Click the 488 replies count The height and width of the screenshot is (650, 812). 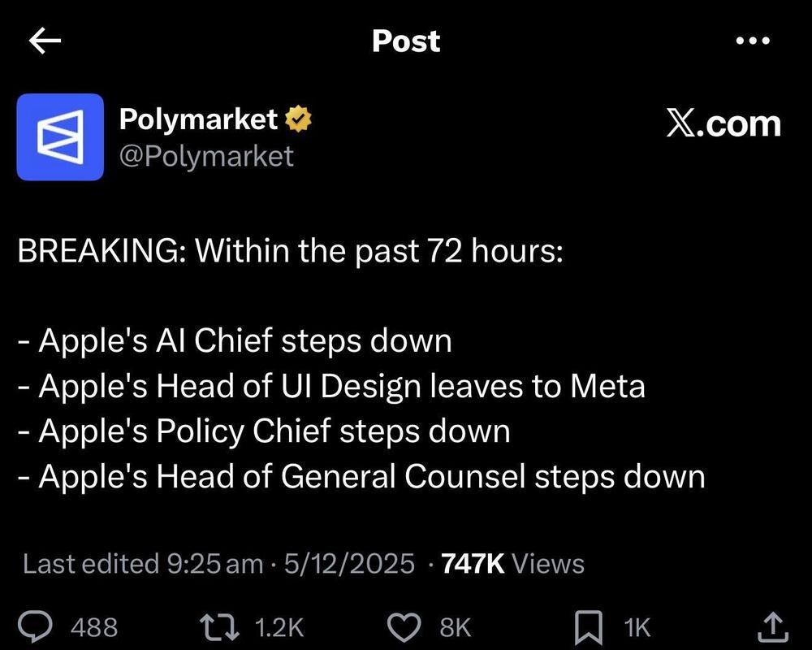point(94,627)
